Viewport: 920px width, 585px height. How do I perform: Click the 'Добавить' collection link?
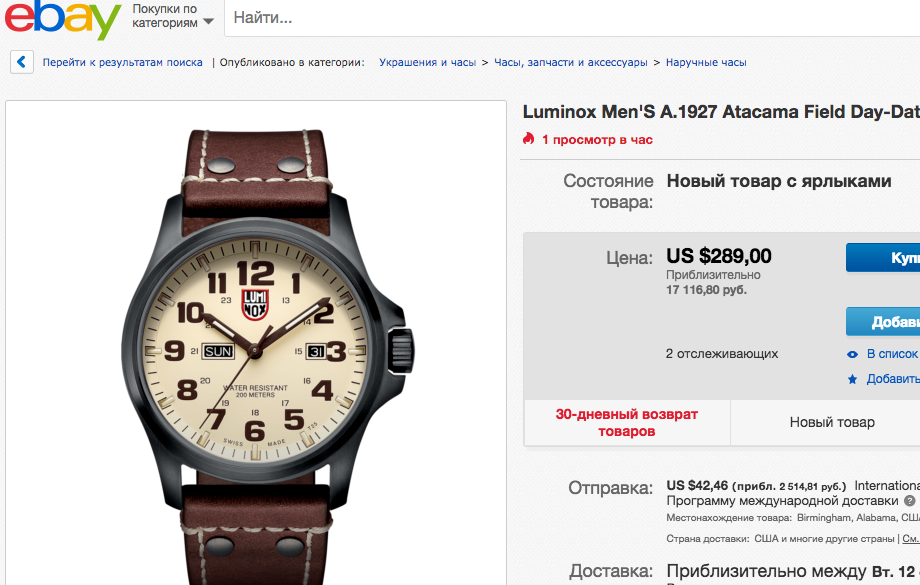[892, 379]
